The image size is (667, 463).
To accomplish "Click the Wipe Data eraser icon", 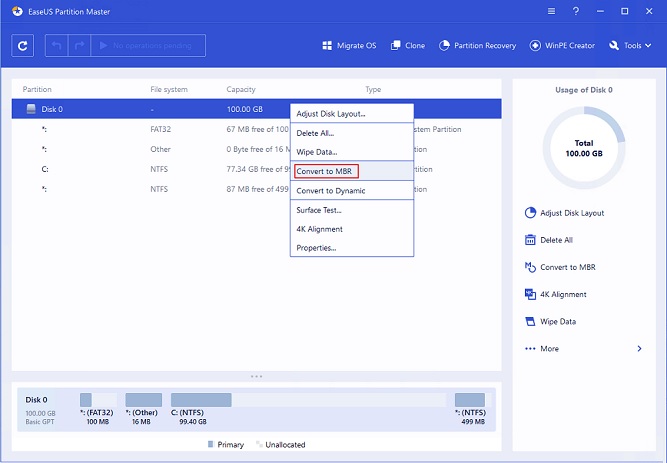I will click(530, 322).
